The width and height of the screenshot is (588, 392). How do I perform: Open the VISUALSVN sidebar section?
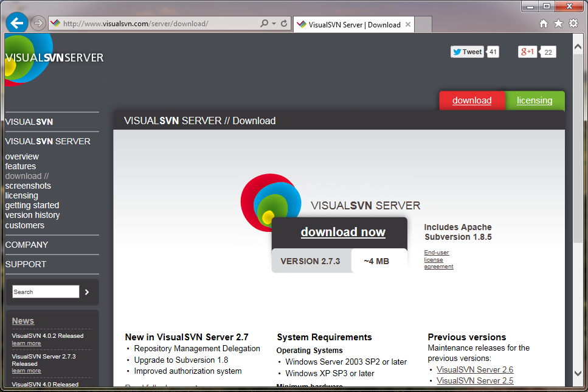point(29,122)
